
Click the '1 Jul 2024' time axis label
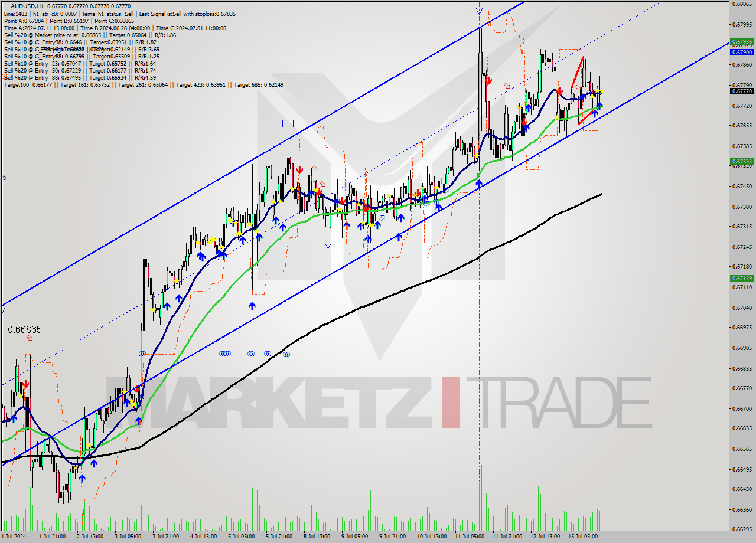tap(13, 537)
